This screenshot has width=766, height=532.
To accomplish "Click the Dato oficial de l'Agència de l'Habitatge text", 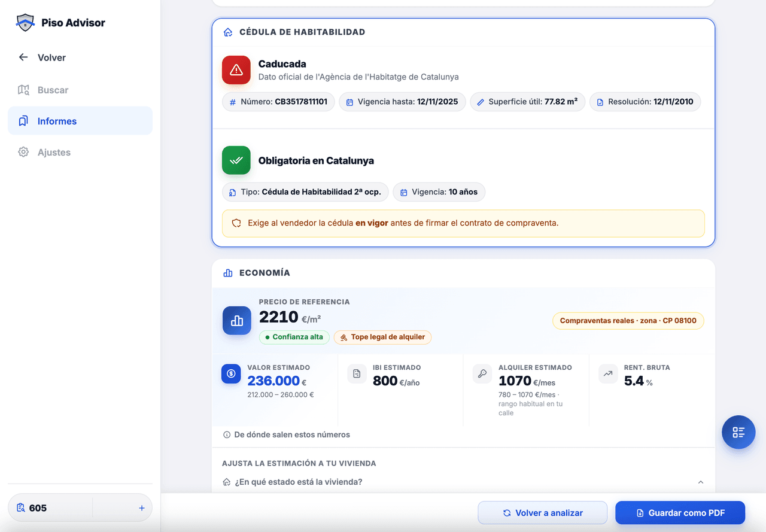I will [358, 77].
